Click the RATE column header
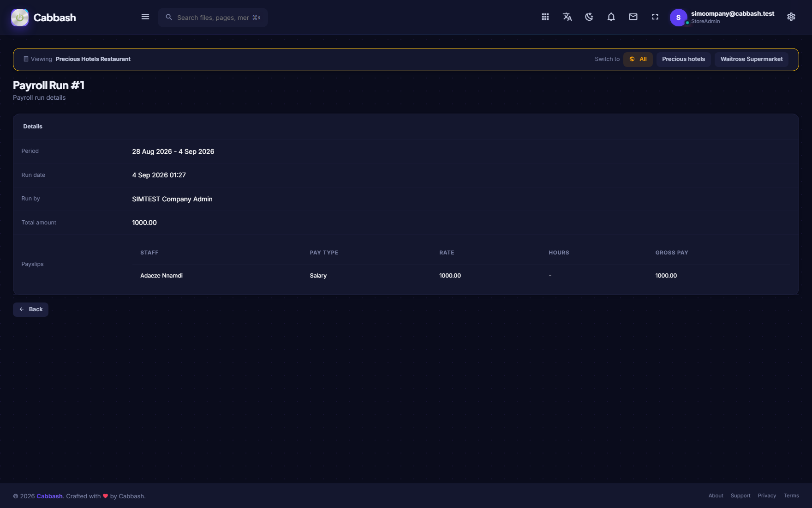This screenshot has height=508, width=812. 447,253
